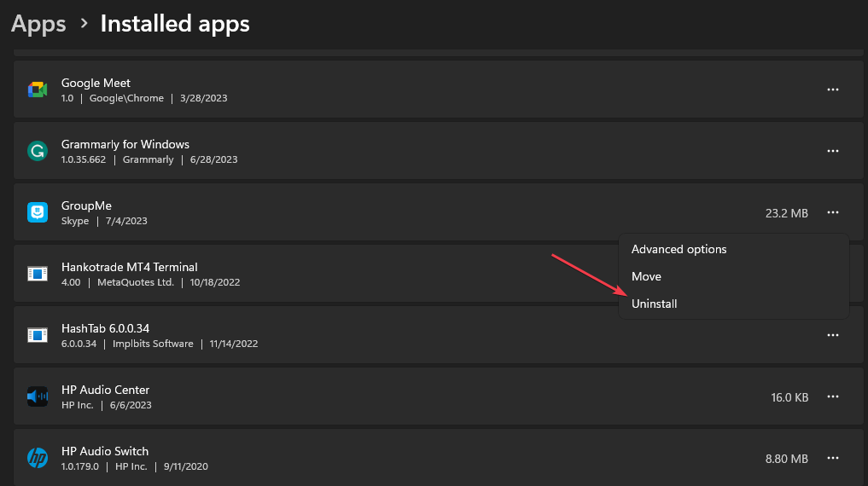This screenshot has width=868, height=486.
Task: Choose Move from the context menu
Action: pos(646,276)
